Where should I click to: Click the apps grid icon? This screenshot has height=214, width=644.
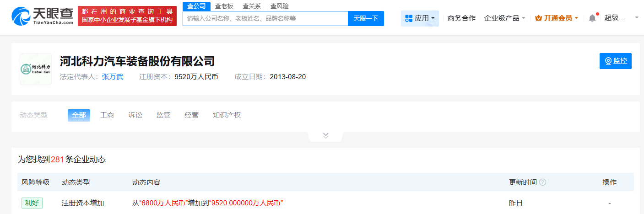pos(408,18)
